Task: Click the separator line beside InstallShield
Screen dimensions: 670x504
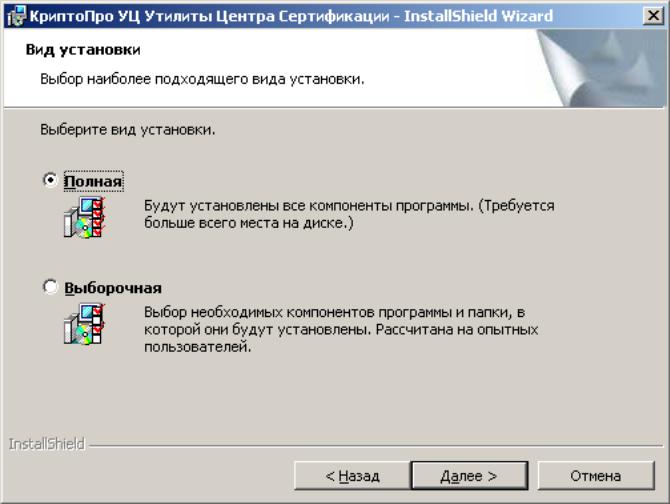Action: pyautogui.click(x=376, y=445)
